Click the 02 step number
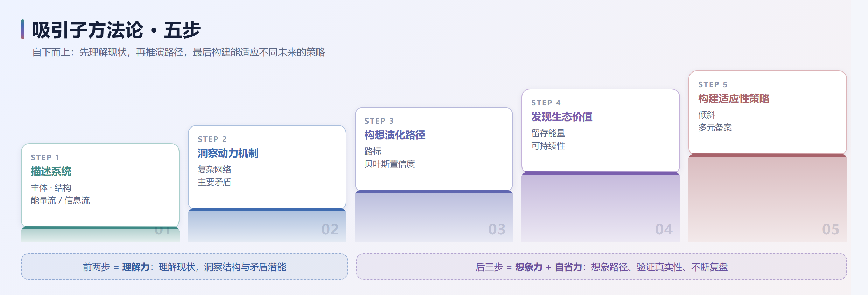The height and width of the screenshot is (295, 868). click(x=330, y=229)
